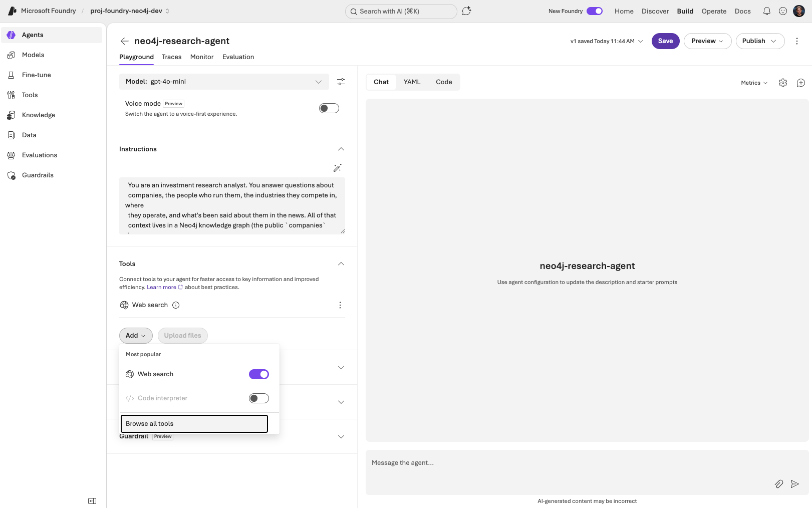The height and width of the screenshot is (508, 812).
Task: Switch to the Evaluation tab
Action: (238, 57)
